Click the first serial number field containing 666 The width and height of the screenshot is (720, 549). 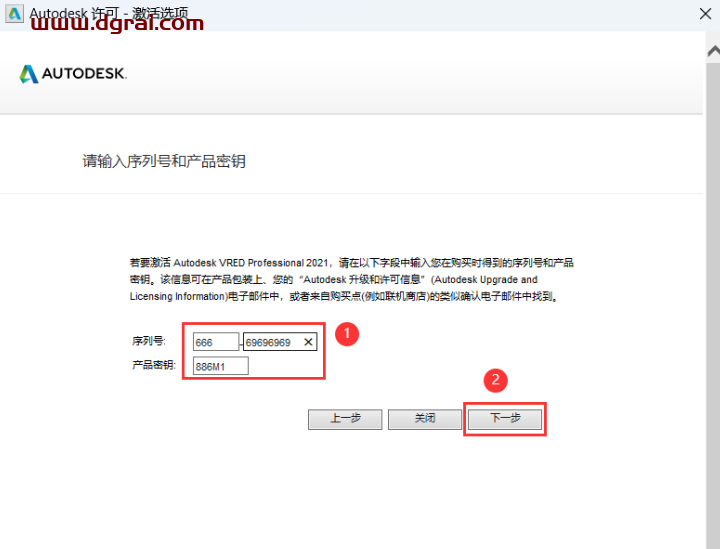coord(216,342)
